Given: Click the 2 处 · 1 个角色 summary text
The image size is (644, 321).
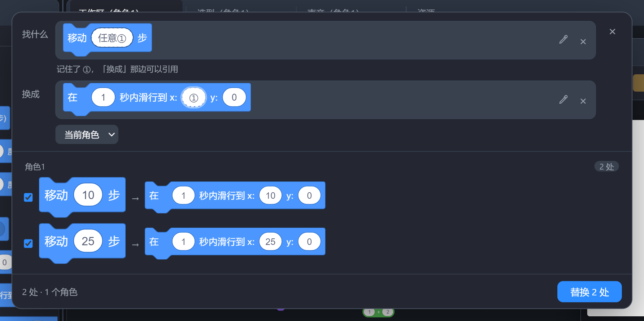Looking at the screenshot, I should (50, 292).
